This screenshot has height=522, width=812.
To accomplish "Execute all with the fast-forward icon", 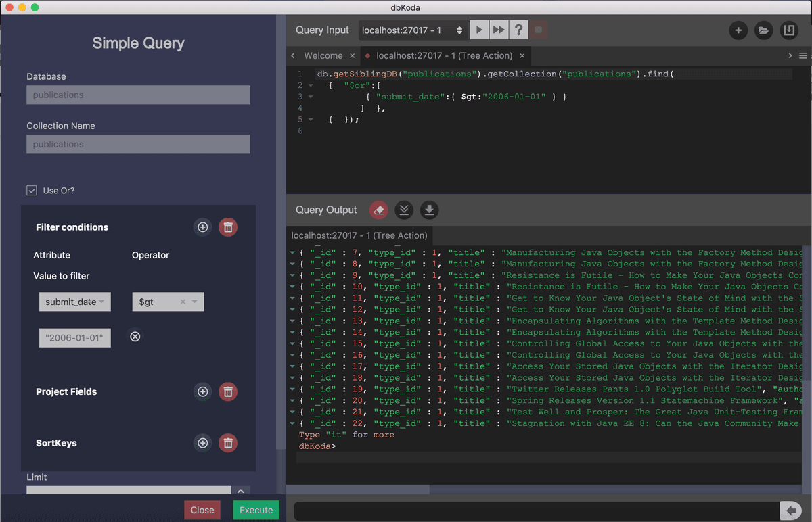I will tap(499, 30).
